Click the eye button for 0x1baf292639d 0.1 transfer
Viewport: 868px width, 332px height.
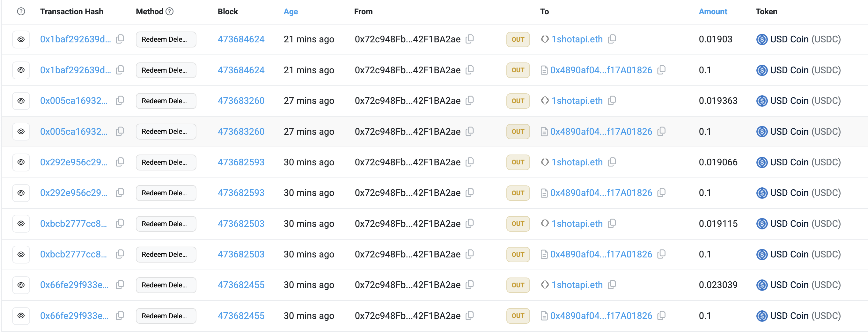point(21,70)
